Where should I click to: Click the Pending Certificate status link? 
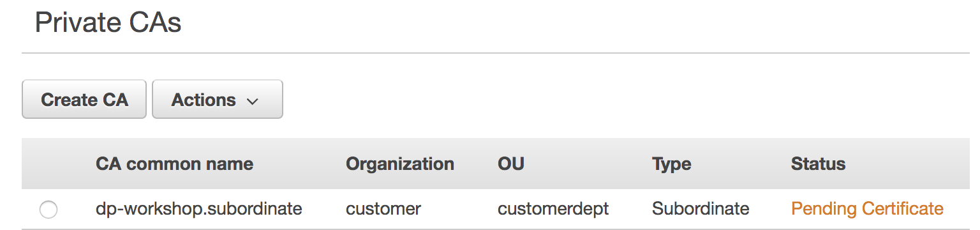[867, 208]
